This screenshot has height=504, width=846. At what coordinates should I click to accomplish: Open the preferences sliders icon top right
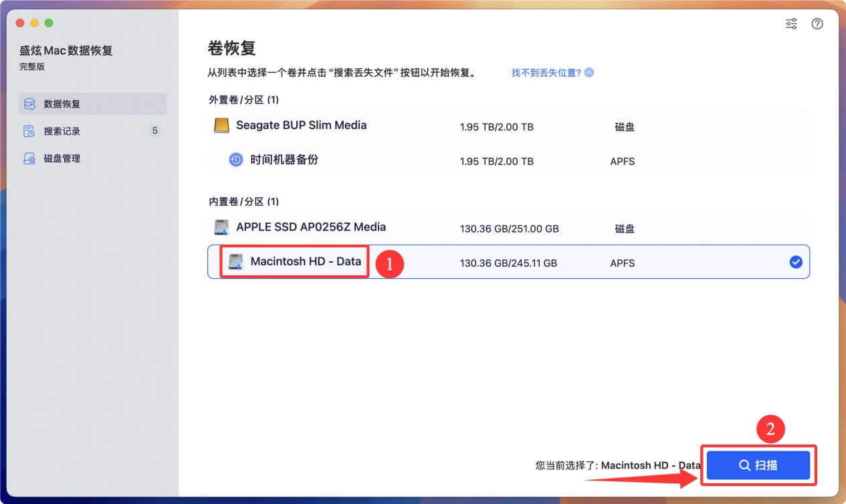[791, 23]
